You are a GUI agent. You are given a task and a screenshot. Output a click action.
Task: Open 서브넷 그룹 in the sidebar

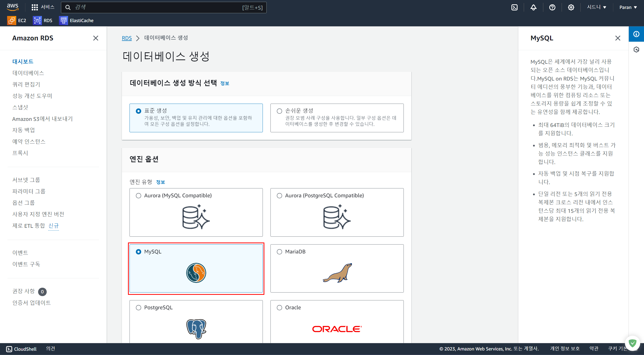26,180
